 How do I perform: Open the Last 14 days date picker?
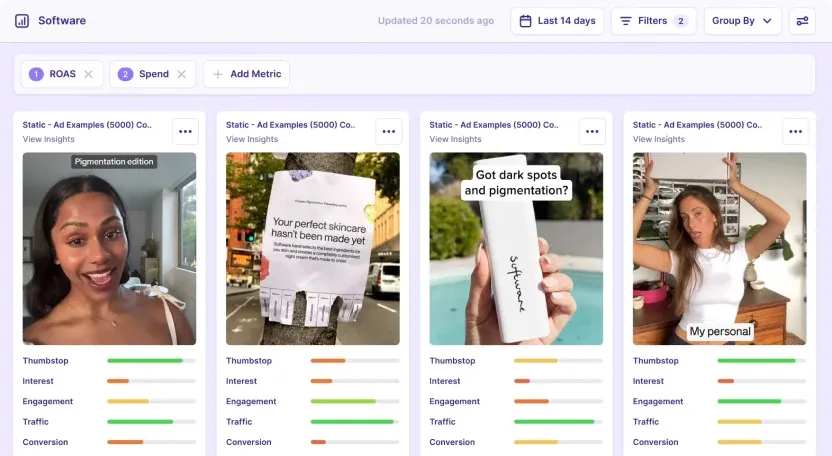point(557,21)
